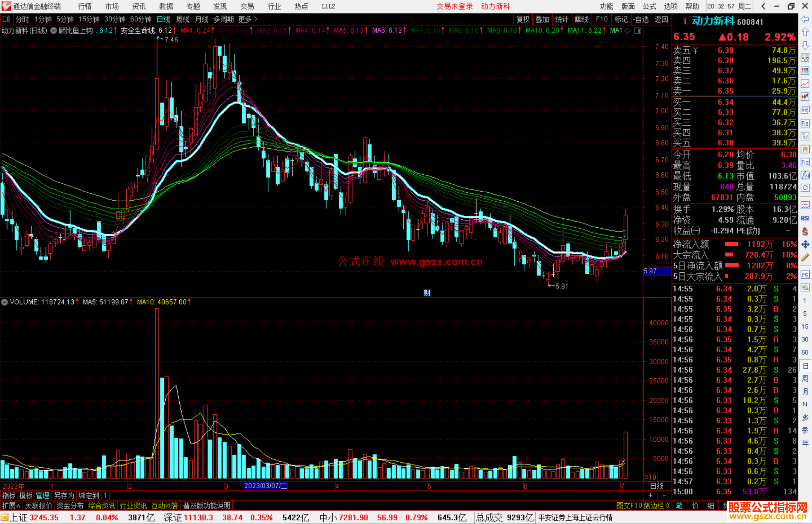The width and height of the screenshot is (812, 524).
Task: Open the F10 company info sidebar icon
Action: [805, 124]
